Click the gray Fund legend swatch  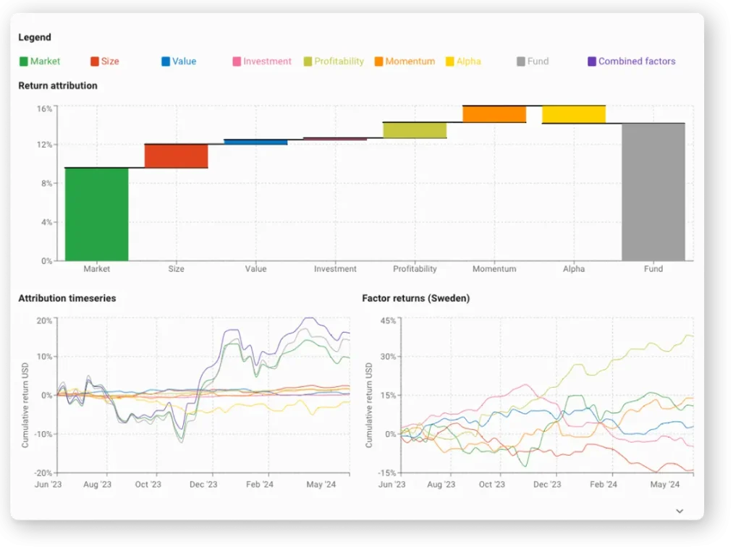pyautogui.click(x=520, y=61)
